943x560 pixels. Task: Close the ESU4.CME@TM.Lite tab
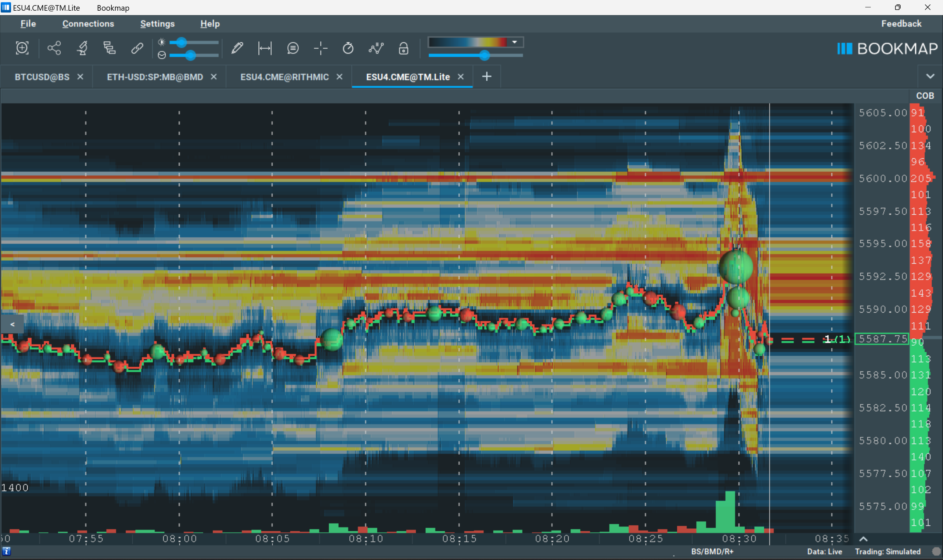pyautogui.click(x=461, y=77)
